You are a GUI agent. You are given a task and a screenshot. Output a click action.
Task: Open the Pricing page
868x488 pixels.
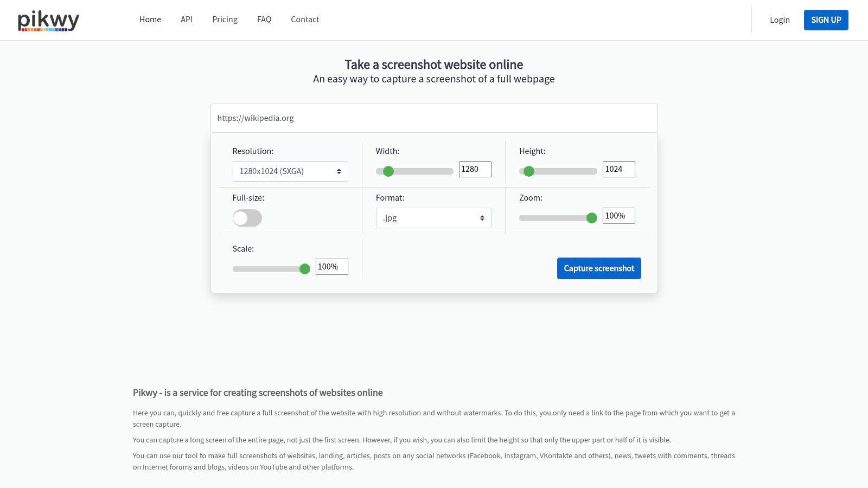point(225,20)
